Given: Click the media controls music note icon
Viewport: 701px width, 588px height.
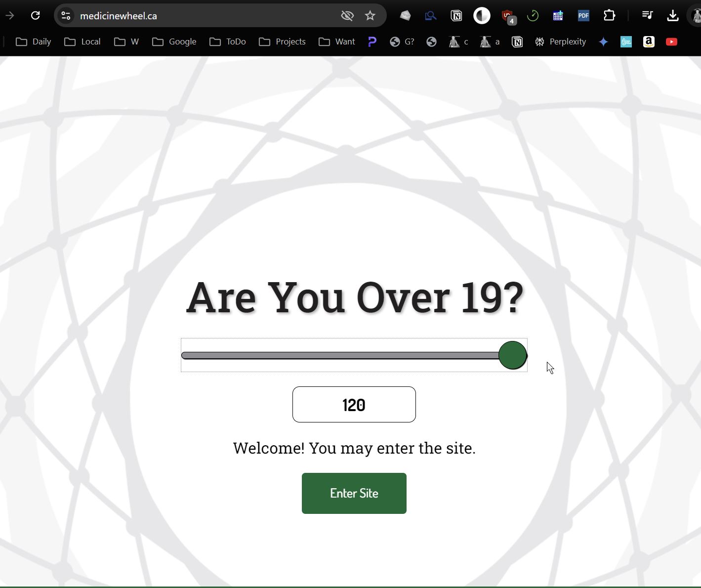Looking at the screenshot, I should 647,16.
